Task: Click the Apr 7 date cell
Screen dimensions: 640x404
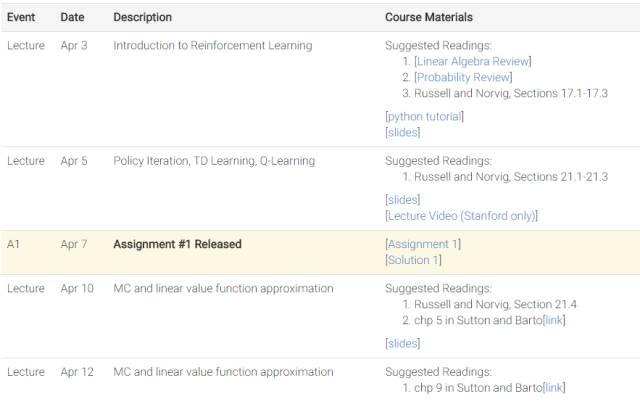Action: (x=73, y=244)
